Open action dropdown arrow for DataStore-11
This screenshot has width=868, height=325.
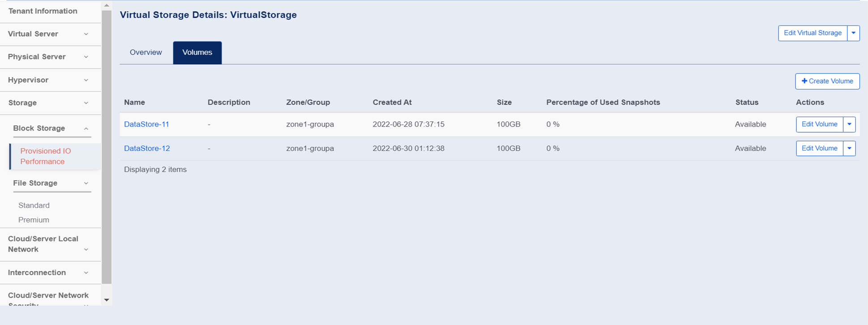[849, 124]
